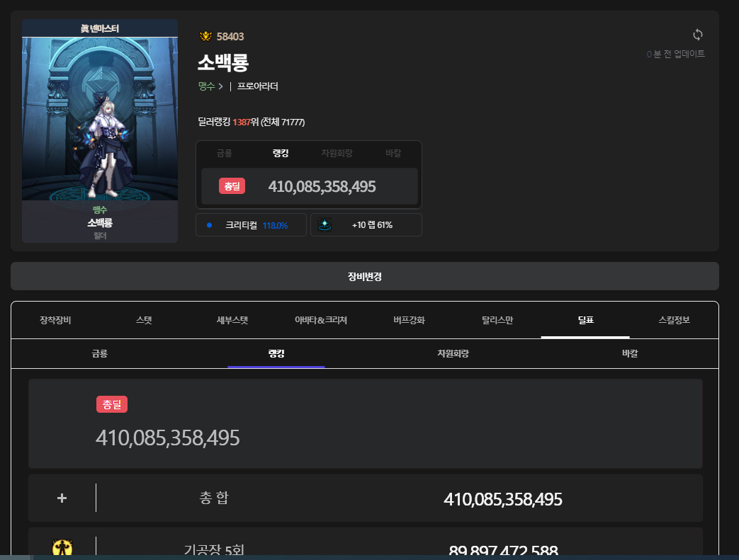Click the blue dot beside 크리티컬
The width and height of the screenshot is (739, 560).
(209, 225)
